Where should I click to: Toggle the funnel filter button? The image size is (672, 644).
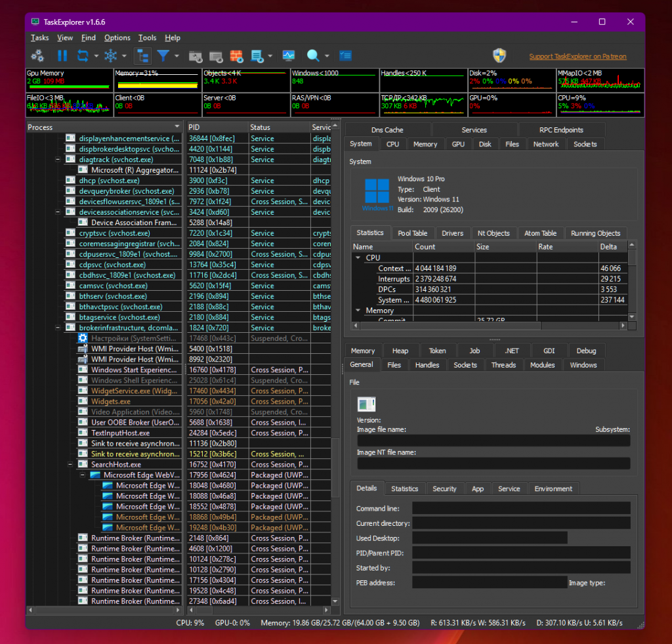[x=163, y=56]
